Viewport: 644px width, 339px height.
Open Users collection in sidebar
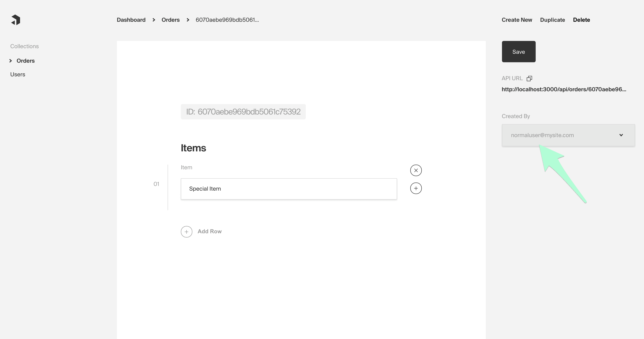tap(17, 74)
